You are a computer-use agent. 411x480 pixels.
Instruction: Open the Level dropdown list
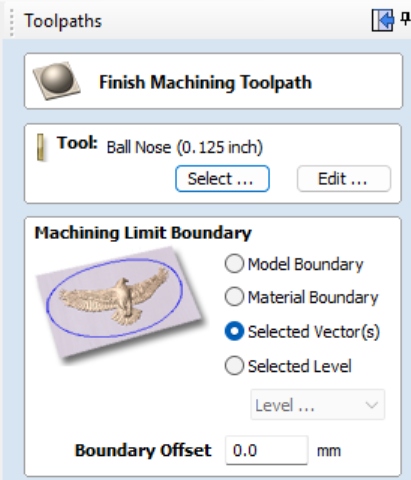pos(318,405)
